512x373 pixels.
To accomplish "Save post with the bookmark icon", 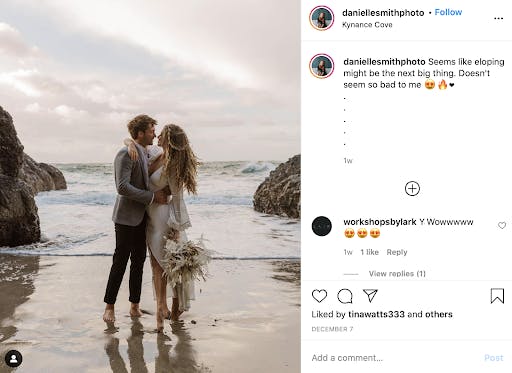I will click(x=497, y=296).
